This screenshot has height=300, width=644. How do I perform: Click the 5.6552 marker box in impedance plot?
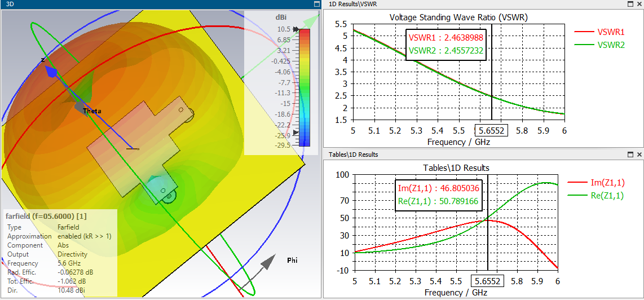pyautogui.click(x=488, y=281)
